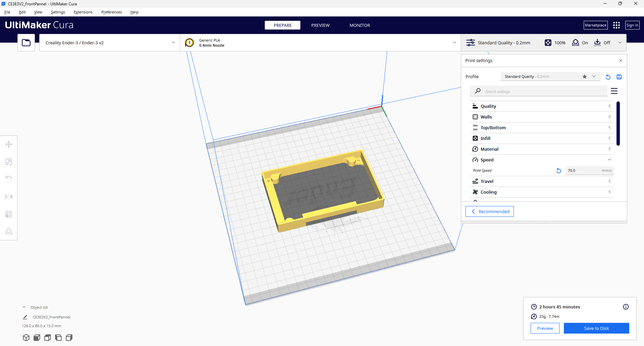Expand the Quality settings category

[542, 106]
